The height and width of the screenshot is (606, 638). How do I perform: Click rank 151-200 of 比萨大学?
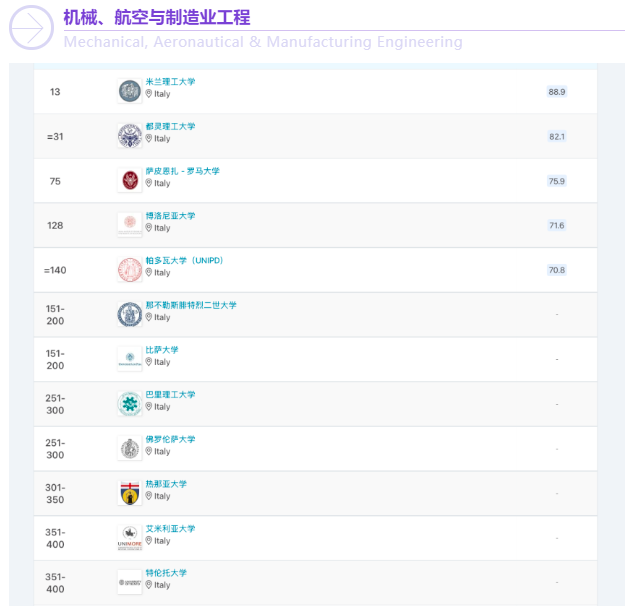coord(55,359)
